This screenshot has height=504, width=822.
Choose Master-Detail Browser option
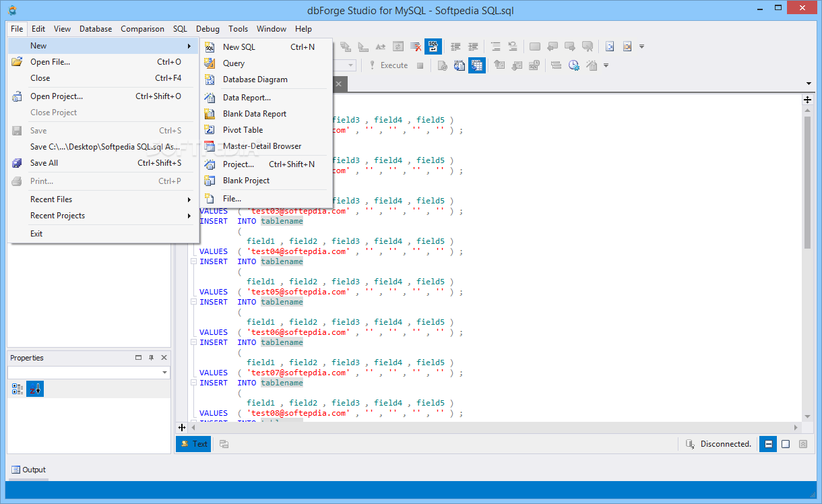coord(266,146)
